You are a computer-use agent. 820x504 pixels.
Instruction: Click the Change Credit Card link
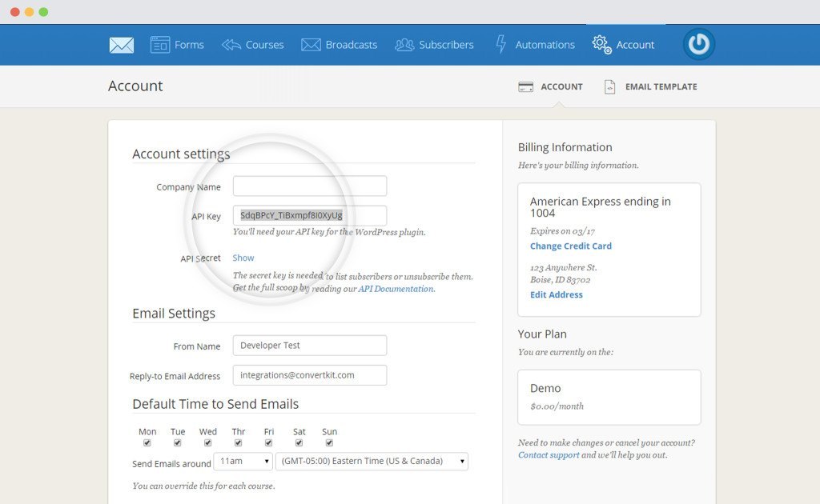point(570,246)
